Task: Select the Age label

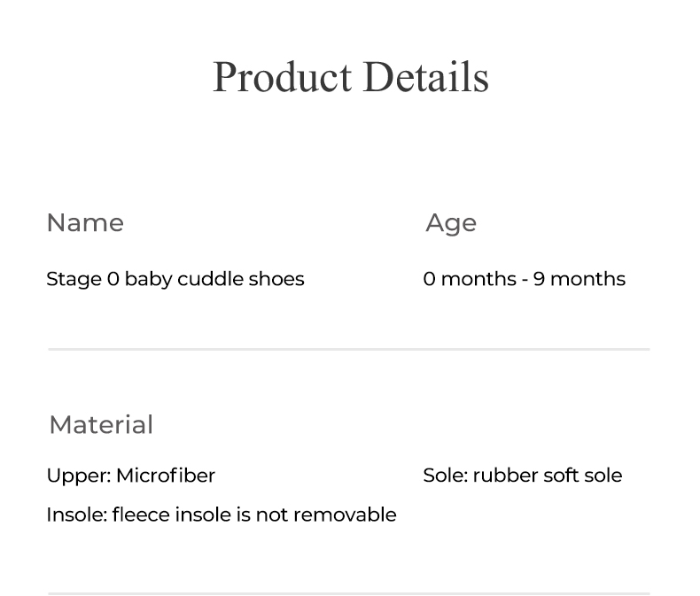Action: (x=450, y=223)
